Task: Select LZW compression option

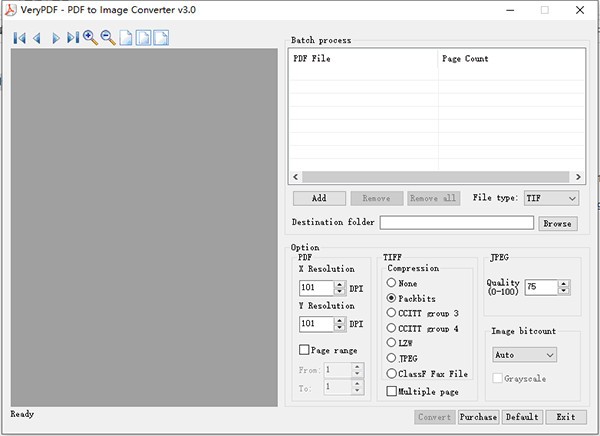Action: click(392, 343)
